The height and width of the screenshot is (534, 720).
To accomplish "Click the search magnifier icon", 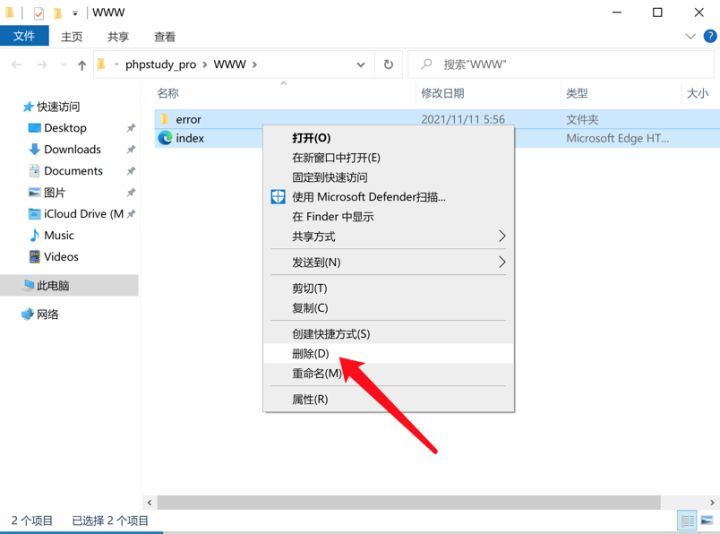I will tap(427, 64).
